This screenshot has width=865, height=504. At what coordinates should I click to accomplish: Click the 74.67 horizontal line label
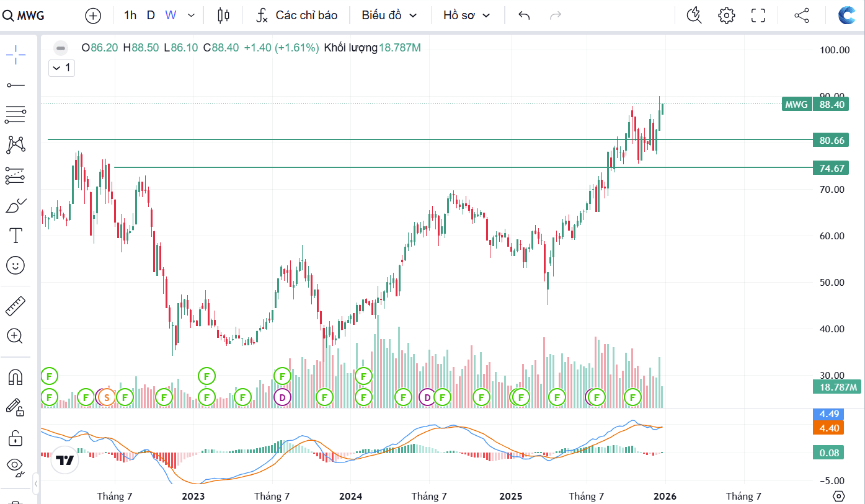[x=831, y=168]
